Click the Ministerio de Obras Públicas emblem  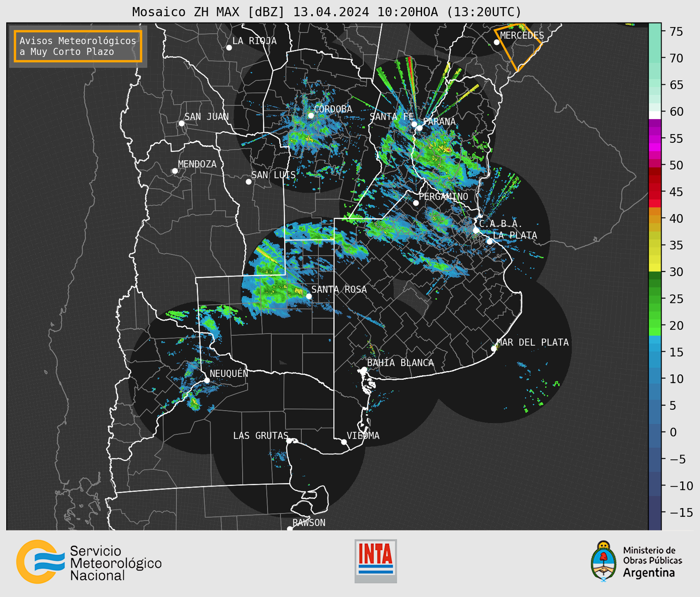(x=603, y=561)
